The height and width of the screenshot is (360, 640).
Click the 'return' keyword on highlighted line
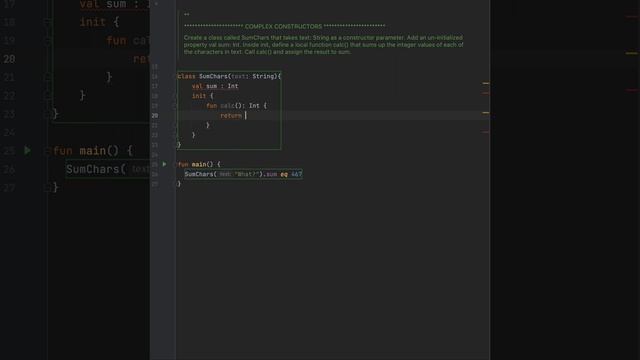pyautogui.click(x=231, y=116)
